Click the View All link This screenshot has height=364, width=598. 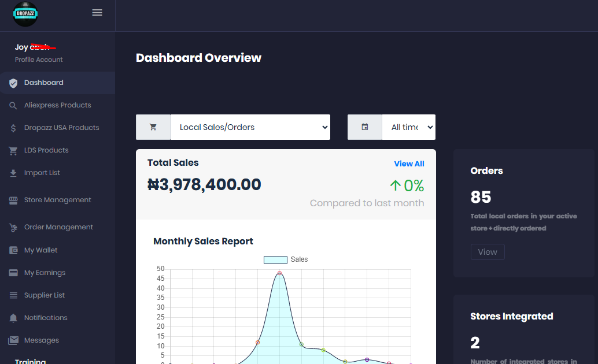[409, 164]
